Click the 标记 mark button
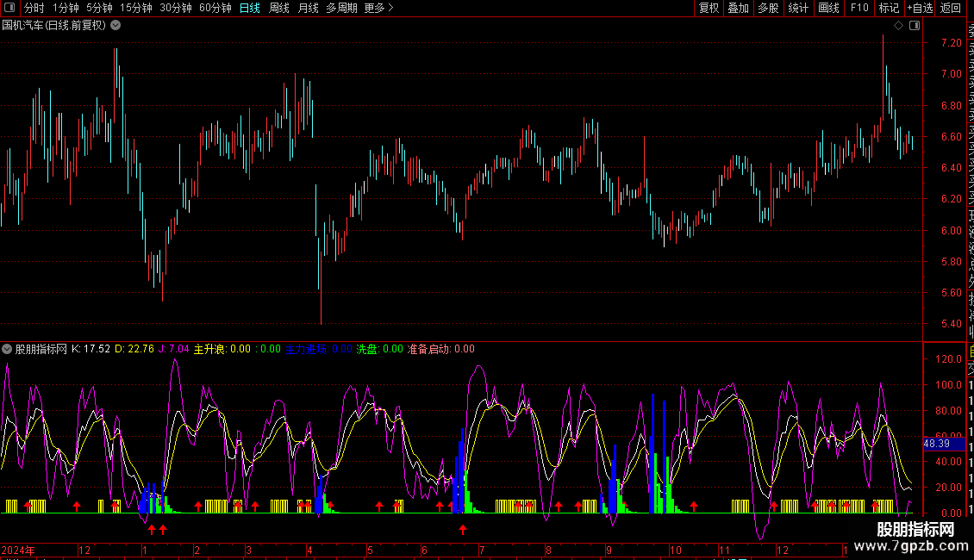The image size is (974, 560). click(888, 9)
